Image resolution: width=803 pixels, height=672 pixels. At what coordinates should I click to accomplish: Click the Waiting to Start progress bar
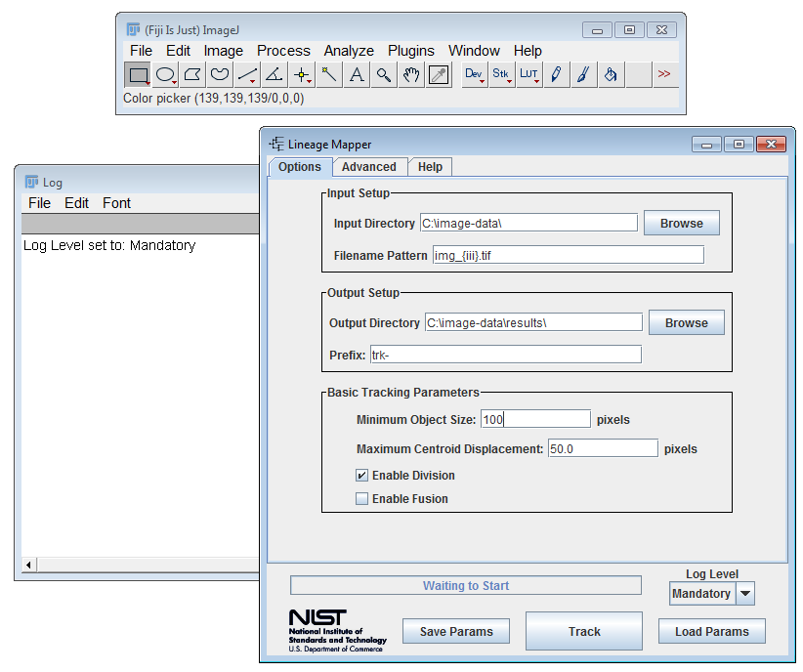coord(466,585)
